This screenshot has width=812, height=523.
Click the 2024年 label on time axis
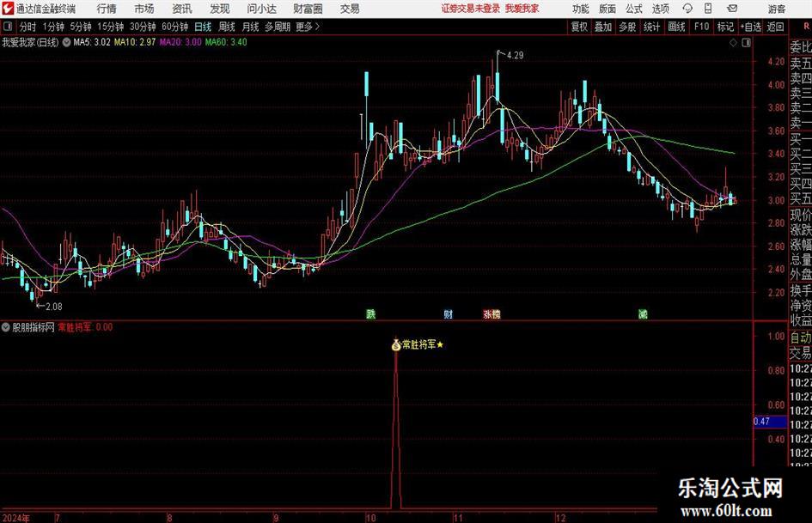[x=15, y=518]
